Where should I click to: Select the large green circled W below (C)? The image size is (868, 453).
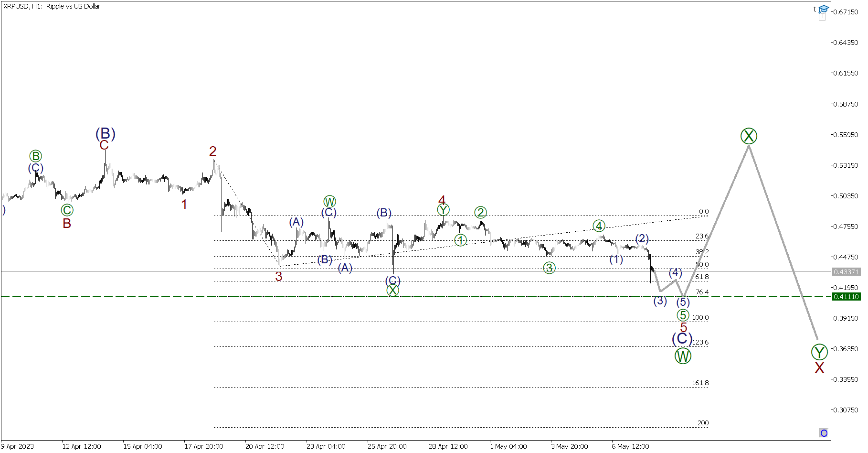pyautogui.click(x=683, y=356)
